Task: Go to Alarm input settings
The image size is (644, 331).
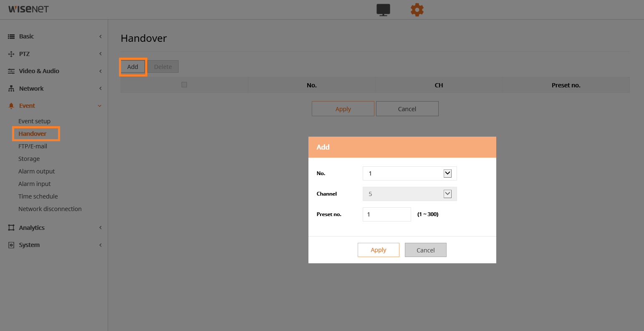Action: tap(34, 184)
